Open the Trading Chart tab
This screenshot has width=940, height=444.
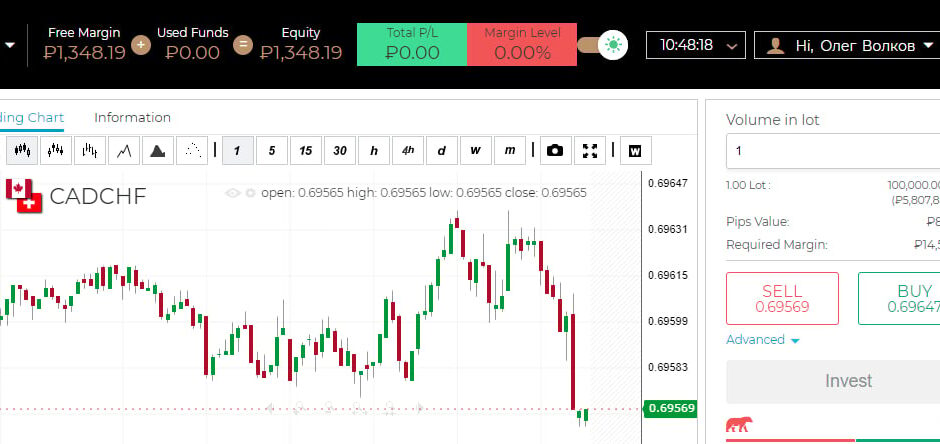32,118
